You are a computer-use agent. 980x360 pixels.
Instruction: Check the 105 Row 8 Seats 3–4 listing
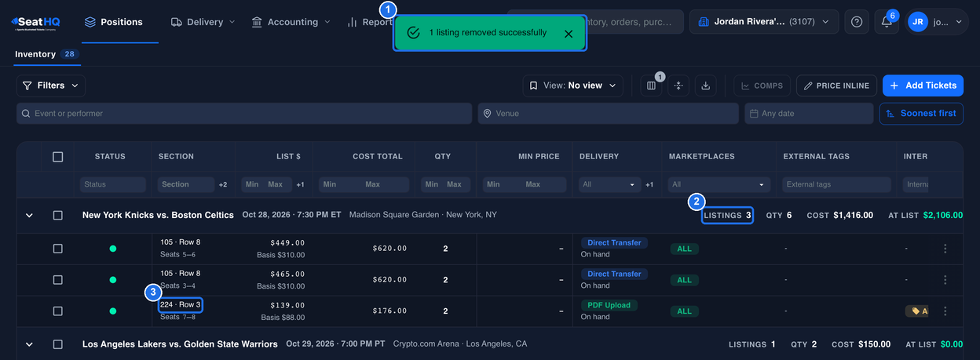(57, 280)
